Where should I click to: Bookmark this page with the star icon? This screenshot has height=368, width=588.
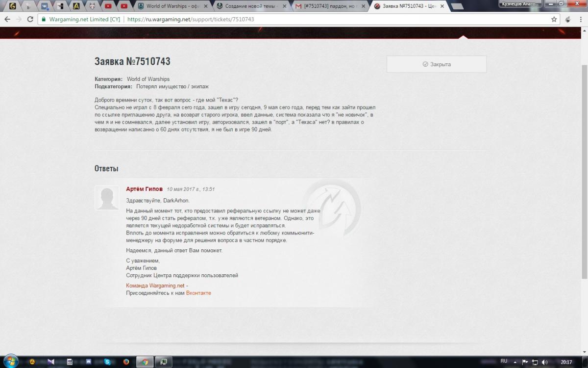[x=554, y=20]
